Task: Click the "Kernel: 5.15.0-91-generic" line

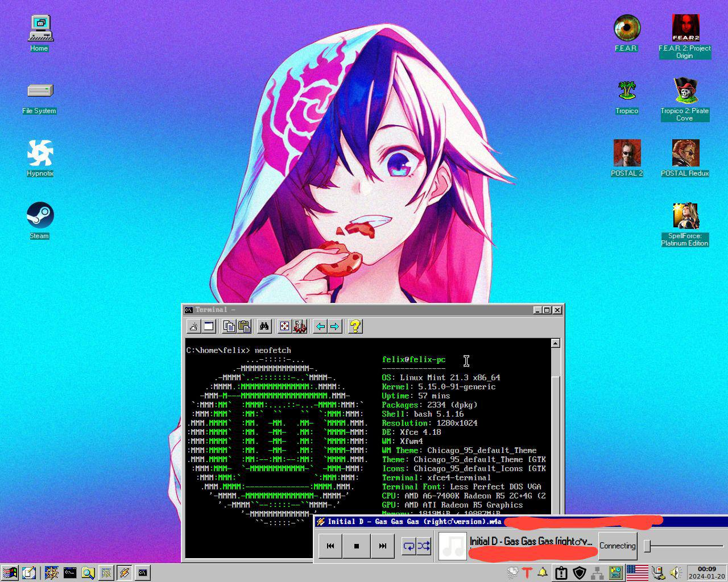Action: 439,387
